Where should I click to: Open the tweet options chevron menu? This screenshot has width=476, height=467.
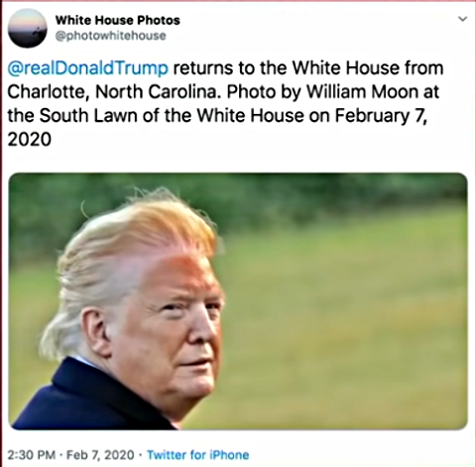[x=463, y=19]
